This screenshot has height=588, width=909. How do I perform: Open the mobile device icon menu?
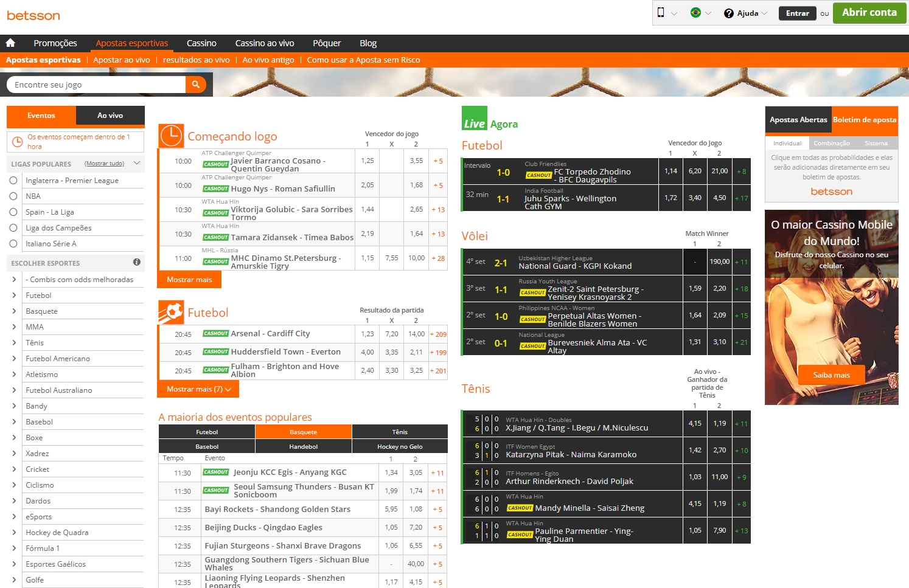661,13
